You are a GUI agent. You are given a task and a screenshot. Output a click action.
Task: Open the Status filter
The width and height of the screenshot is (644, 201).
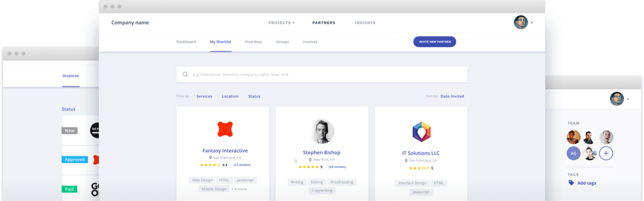click(x=254, y=96)
